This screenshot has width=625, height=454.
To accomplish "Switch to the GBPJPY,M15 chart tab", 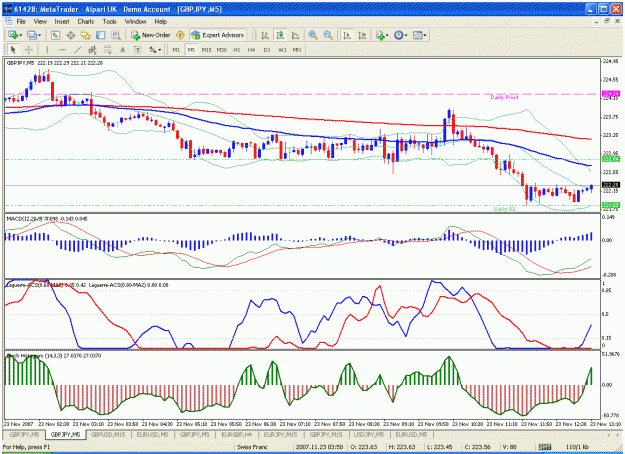I will coord(326,434).
